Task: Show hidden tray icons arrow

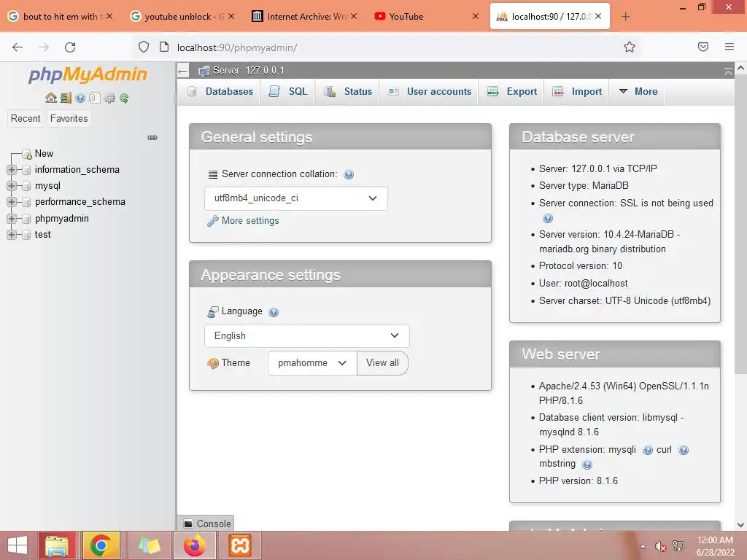Action: (x=643, y=546)
